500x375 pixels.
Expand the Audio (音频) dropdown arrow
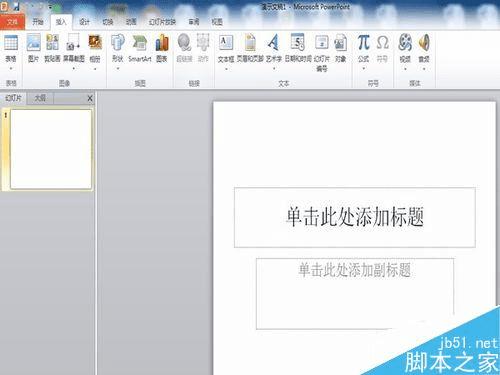[x=424, y=68]
